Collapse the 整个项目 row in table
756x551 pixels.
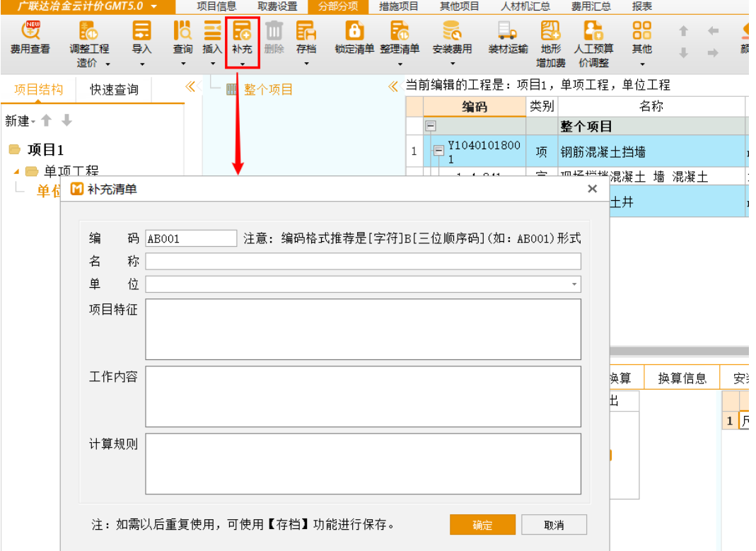[430, 127]
